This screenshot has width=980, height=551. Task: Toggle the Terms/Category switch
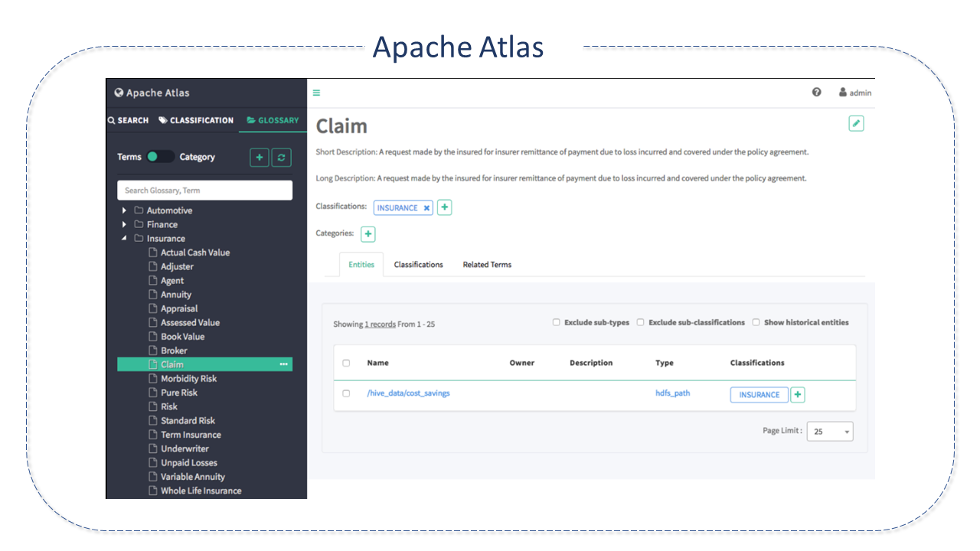[160, 157]
